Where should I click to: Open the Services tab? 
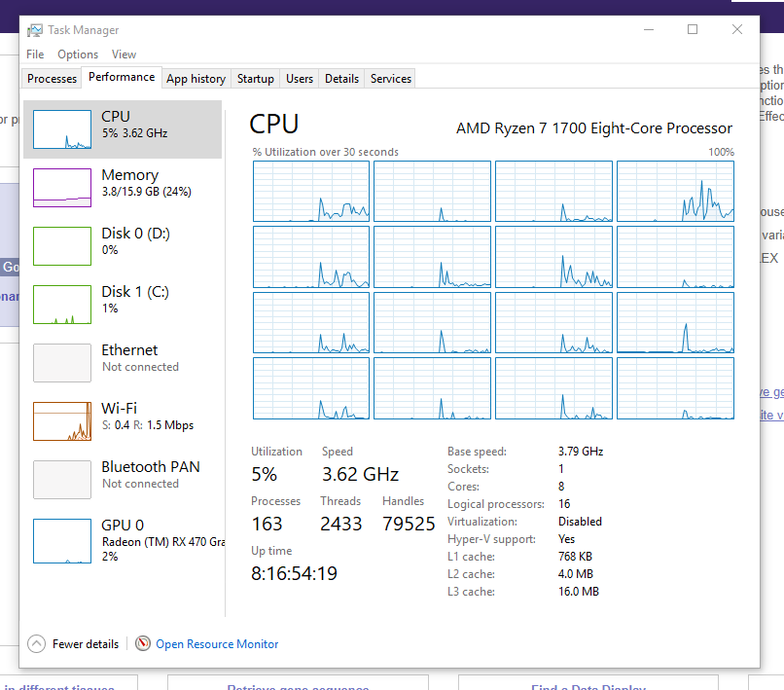click(391, 79)
